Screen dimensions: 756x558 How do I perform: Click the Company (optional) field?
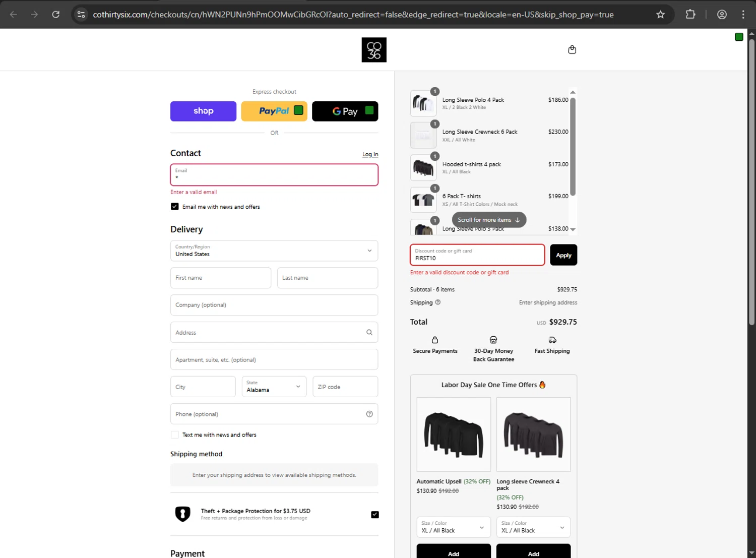pos(274,305)
